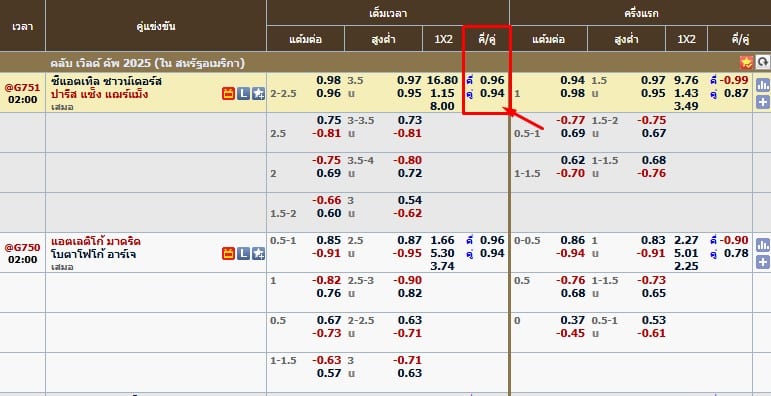Toggle favorite star for Seattle Sounders match

(x=259, y=93)
